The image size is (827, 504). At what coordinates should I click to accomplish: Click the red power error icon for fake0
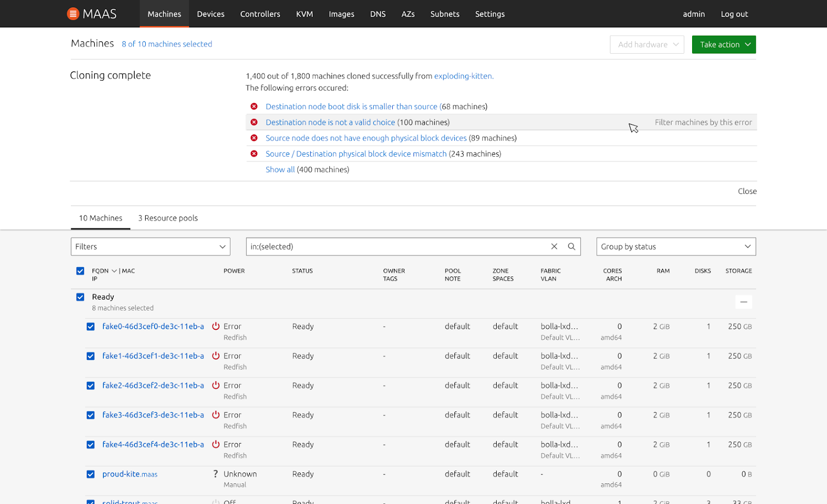click(216, 326)
